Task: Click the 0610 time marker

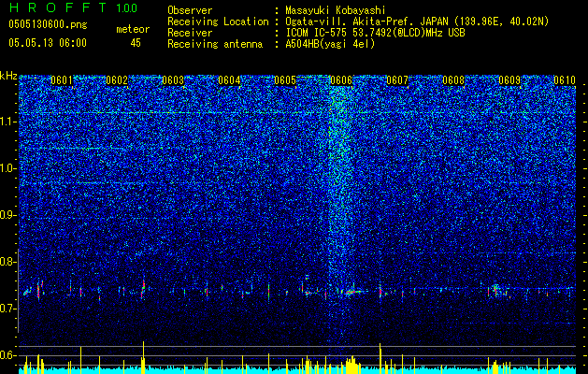Action: pyautogui.click(x=565, y=80)
